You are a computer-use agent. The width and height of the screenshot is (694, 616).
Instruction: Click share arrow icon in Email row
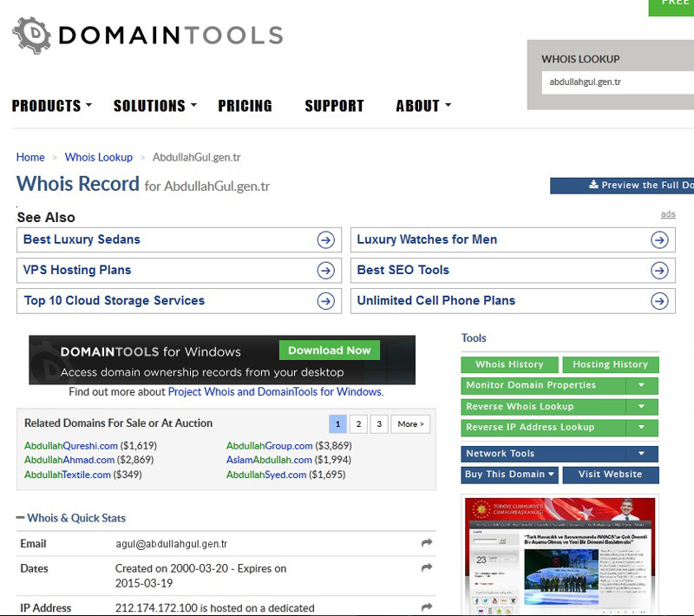click(x=427, y=543)
